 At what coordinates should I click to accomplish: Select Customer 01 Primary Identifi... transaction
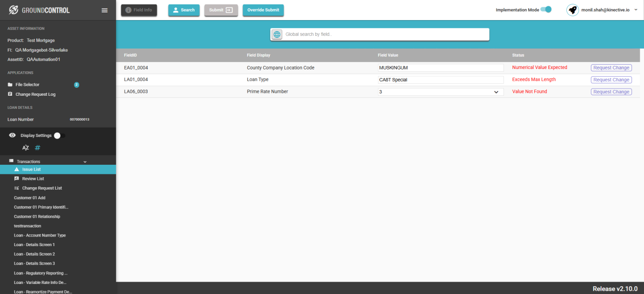pos(41,207)
